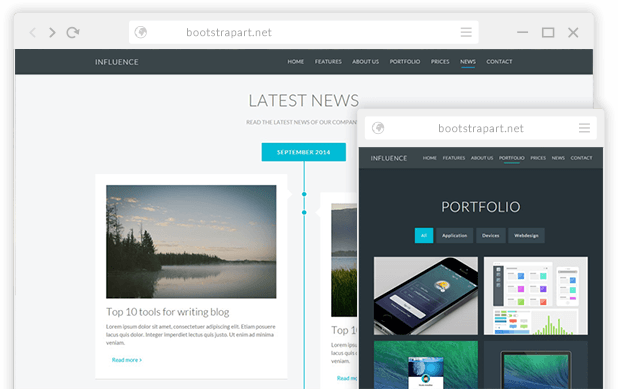The image size is (618, 389).
Task: Filter portfolio by Devices
Action: click(491, 235)
